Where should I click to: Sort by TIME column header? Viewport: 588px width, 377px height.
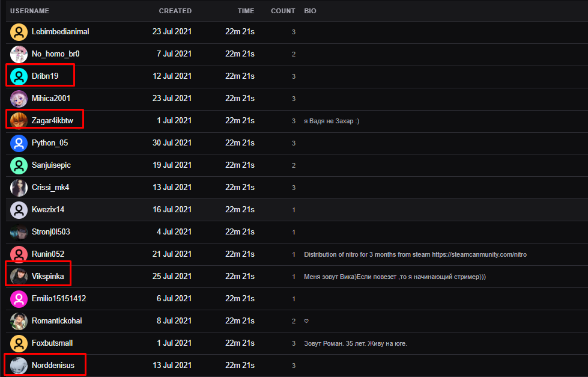[x=245, y=11]
